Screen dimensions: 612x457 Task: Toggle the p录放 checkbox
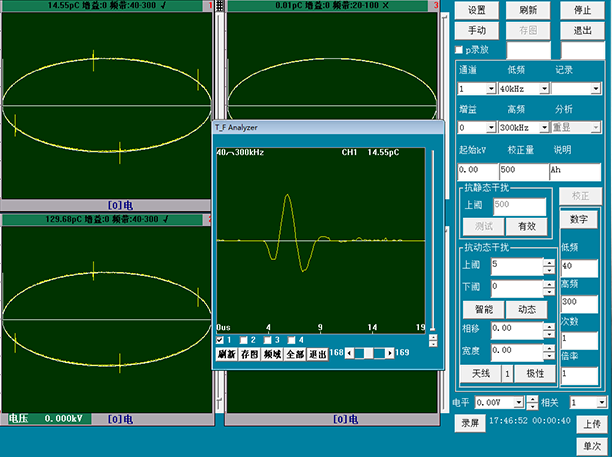(461, 49)
